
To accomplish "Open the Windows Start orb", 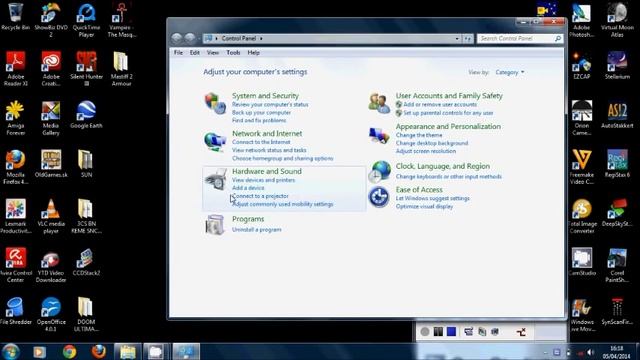I will (10, 351).
